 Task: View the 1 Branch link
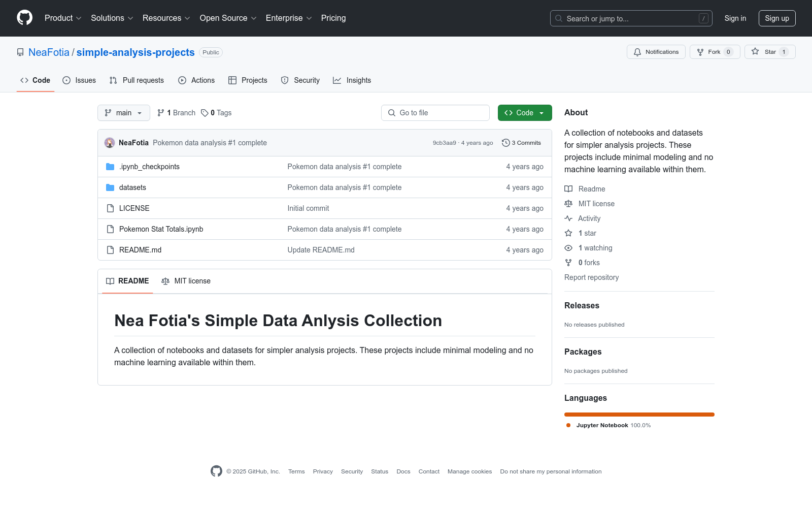click(176, 113)
